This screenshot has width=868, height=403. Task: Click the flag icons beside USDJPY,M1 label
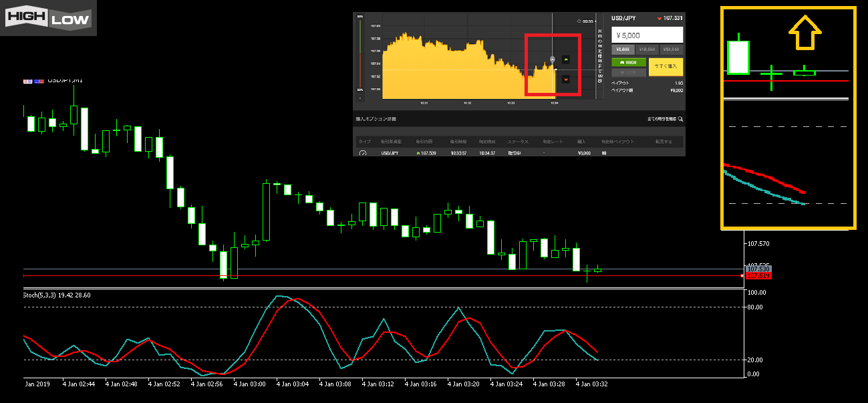click(33, 80)
